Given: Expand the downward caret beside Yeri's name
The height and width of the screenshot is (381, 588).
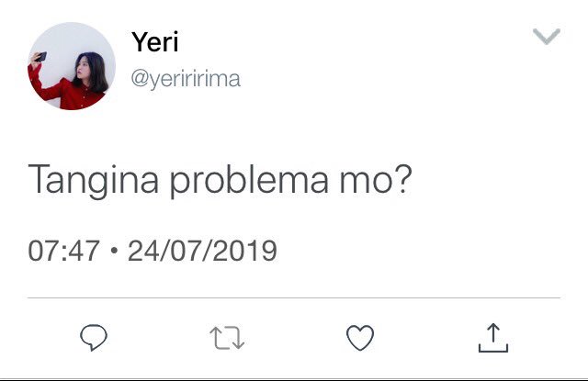Looking at the screenshot, I should (547, 37).
